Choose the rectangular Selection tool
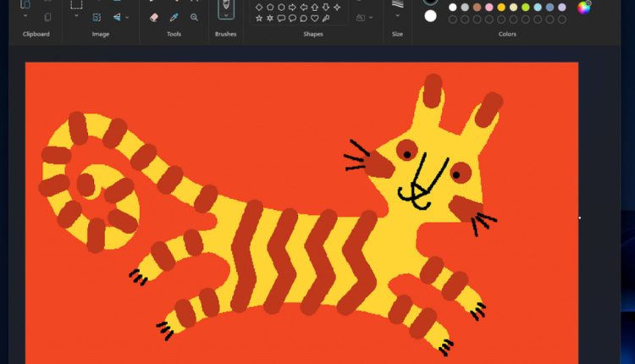Image resolution: width=635 pixels, height=364 pixels. [76, 4]
